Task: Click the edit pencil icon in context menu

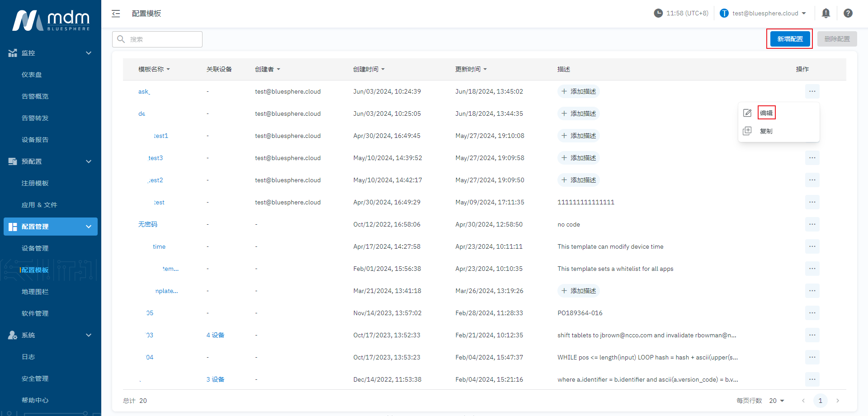Action: (747, 112)
